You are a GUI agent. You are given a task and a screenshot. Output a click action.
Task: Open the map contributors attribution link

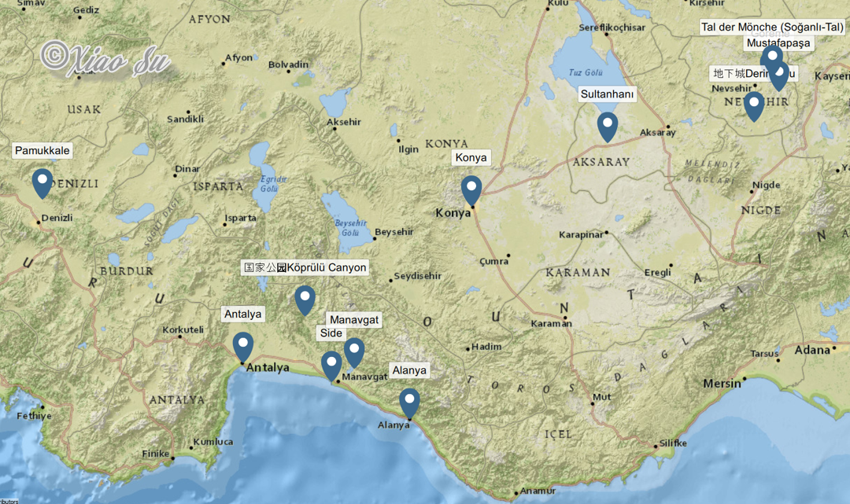tap(9, 500)
